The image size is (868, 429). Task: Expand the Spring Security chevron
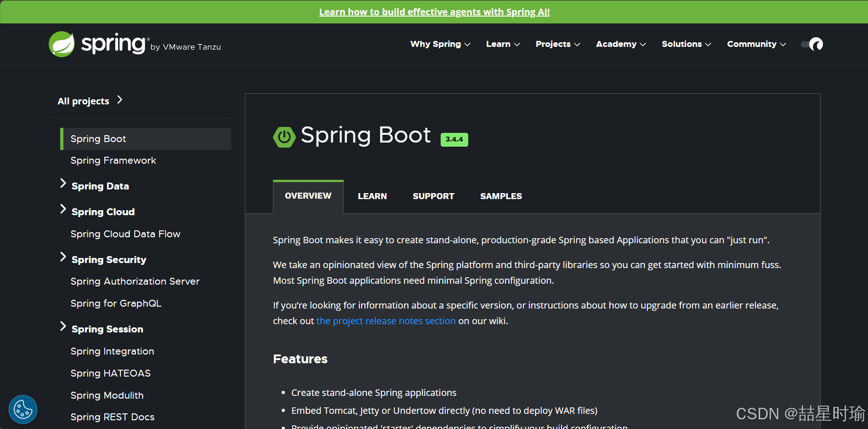(x=63, y=257)
